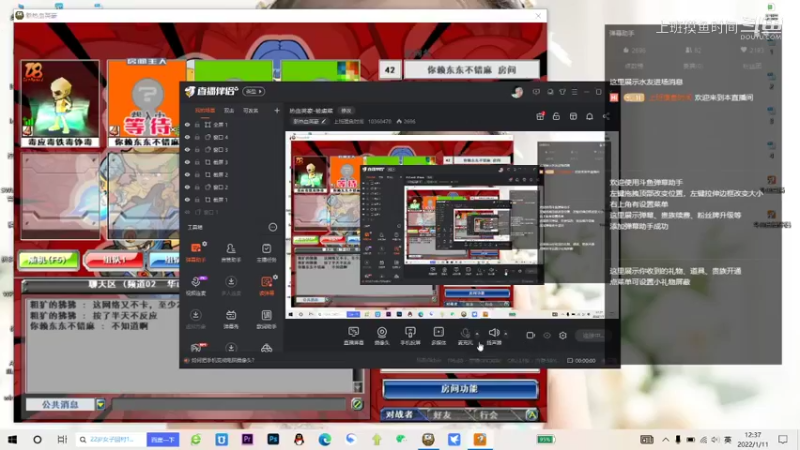Open the 歌词助手 tool icon
This screenshot has height=450, width=800.
tap(266, 315)
